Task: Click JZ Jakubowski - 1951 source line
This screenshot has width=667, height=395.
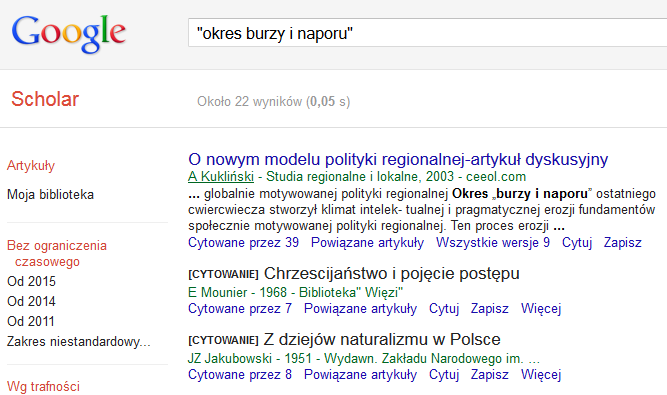Action: (364, 358)
